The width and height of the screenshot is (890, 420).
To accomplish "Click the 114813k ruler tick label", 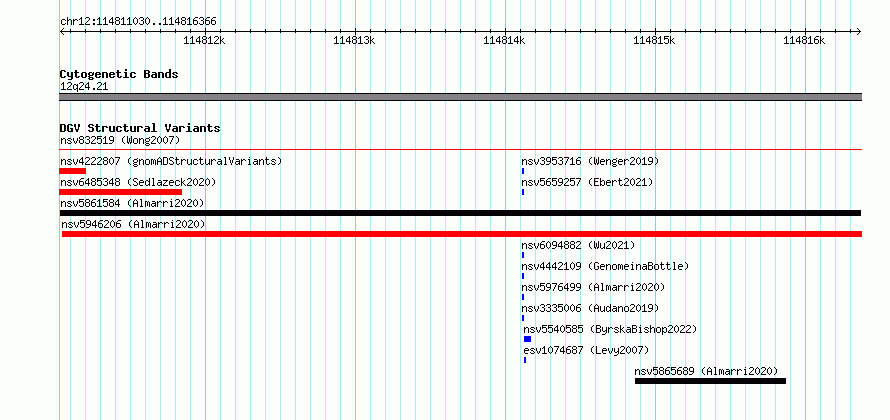I will (x=354, y=40).
